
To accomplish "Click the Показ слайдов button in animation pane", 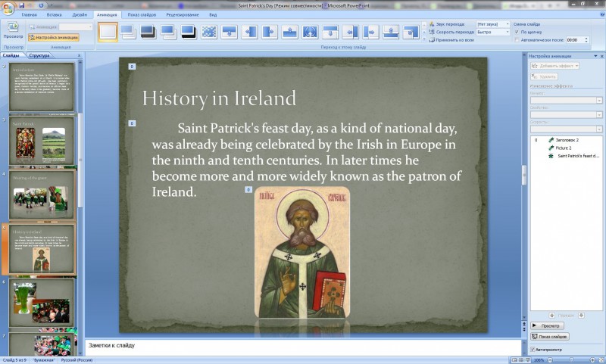I will click(x=549, y=336).
